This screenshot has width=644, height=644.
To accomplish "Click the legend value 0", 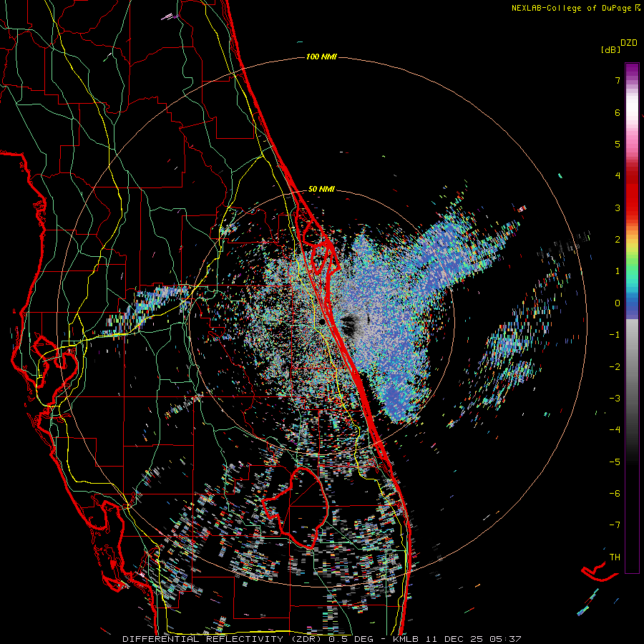I will pyautogui.click(x=618, y=303).
